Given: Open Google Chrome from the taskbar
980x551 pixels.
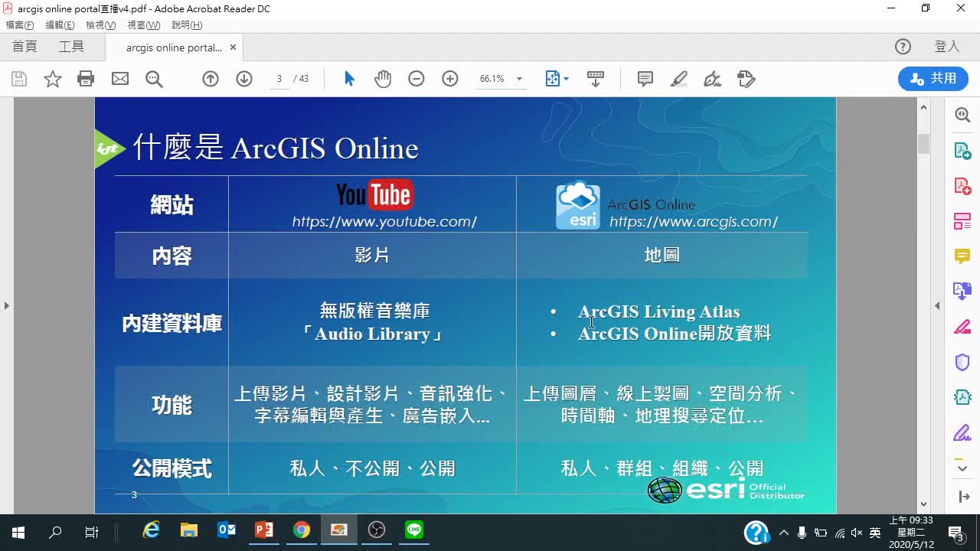Looking at the screenshot, I should pos(302,530).
